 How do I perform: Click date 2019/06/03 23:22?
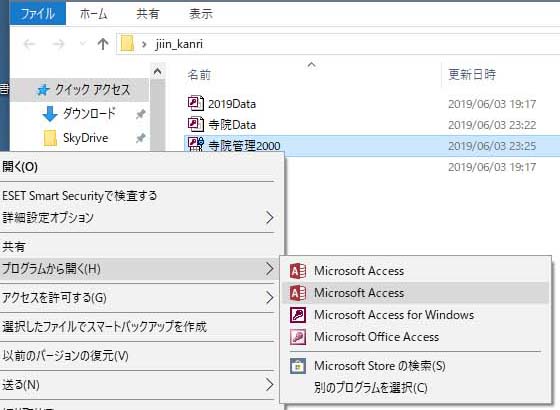(x=492, y=125)
